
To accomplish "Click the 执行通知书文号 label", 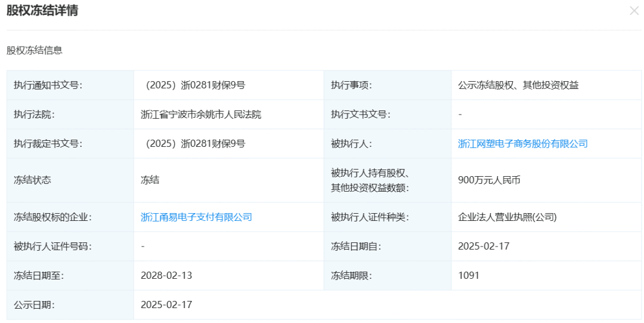I will point(48,85).
